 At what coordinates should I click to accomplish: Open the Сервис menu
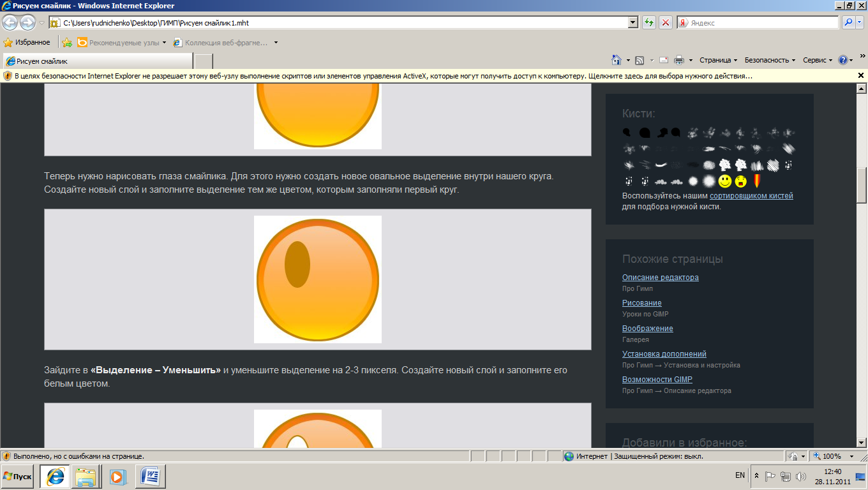point(818,60)
